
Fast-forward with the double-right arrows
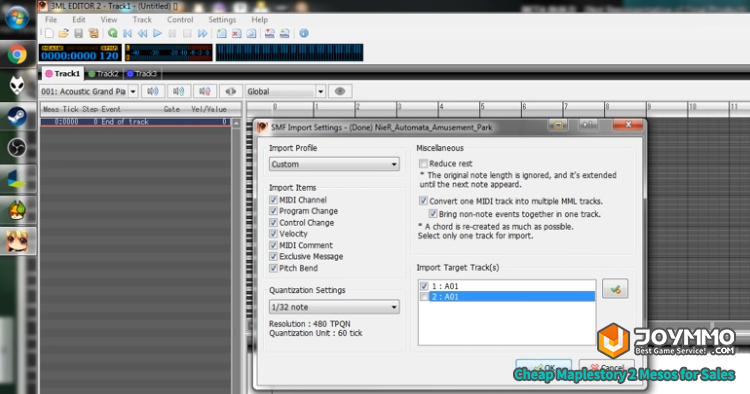[x=202, y=33]
